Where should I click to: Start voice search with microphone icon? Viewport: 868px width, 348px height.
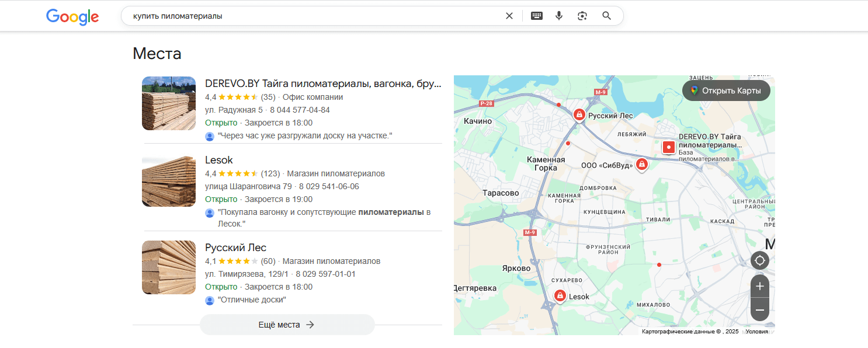559,16
